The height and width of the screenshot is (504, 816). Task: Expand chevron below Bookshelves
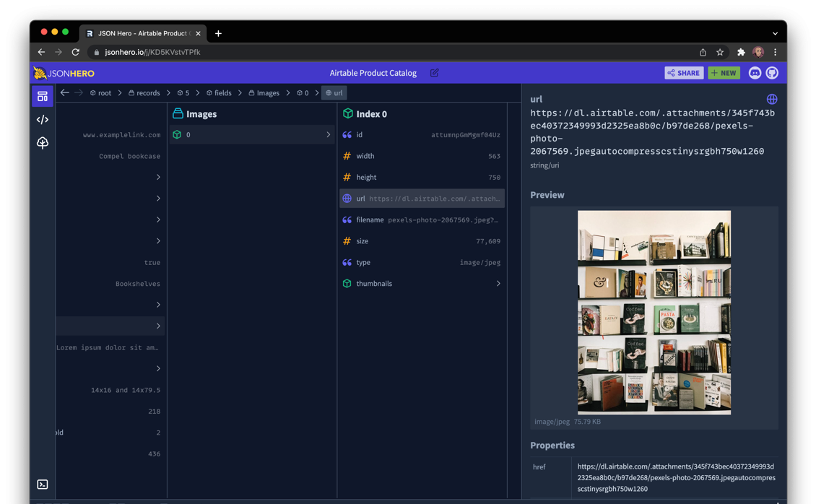[158, 305]
